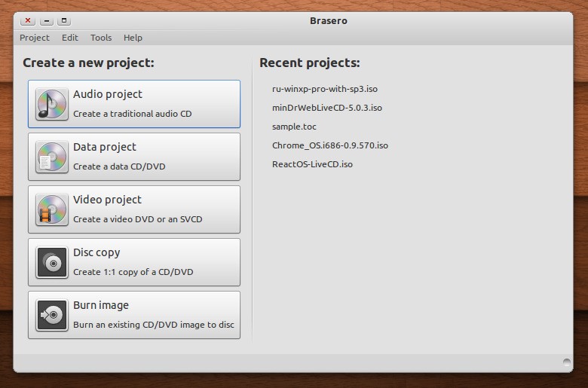This screenshot has width=588, height=388.
Task: Click the Data project disc icon
Action: click(52, 157)
